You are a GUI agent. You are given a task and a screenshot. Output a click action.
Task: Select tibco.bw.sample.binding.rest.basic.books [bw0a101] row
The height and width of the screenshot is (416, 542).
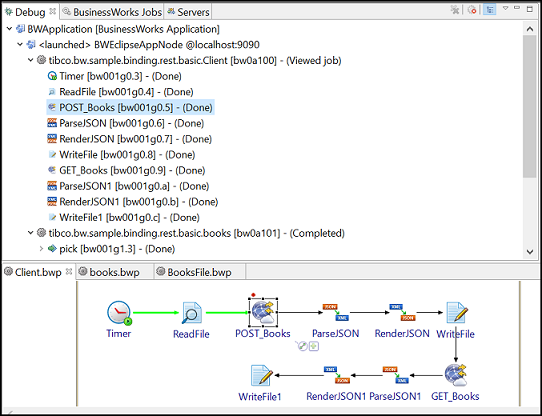[191, 233]
